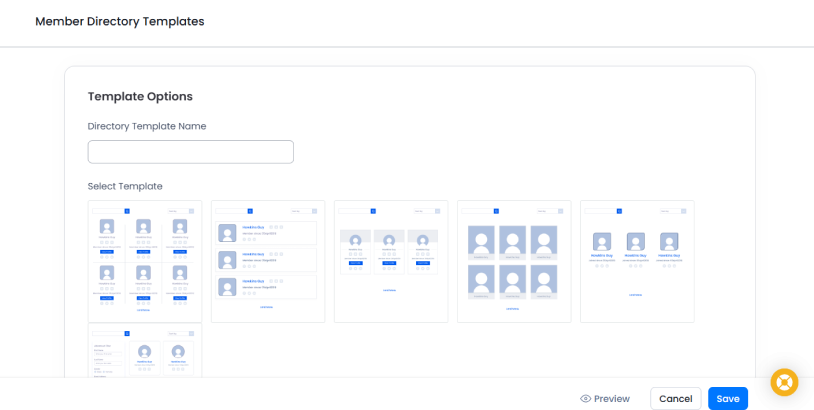This screenshot has height=410, width=814.
Task: Click the Select Template label
Action: pos(125,186)
